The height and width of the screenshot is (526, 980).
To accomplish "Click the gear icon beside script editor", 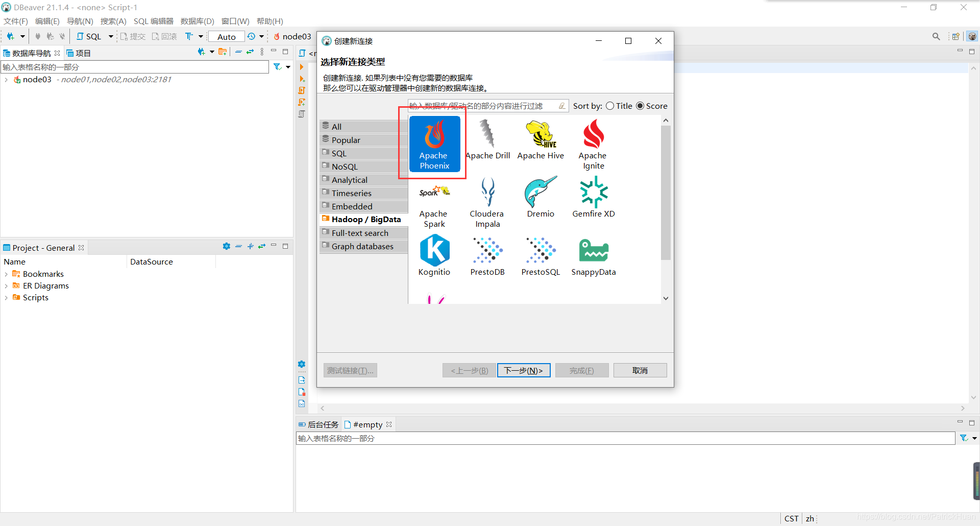I will (x=302, y=364).
